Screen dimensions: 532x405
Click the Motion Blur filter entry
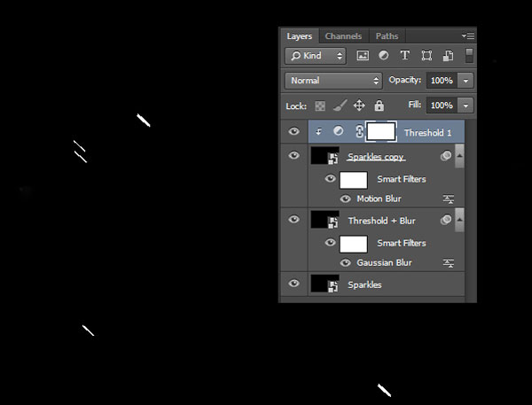point(379,199)
